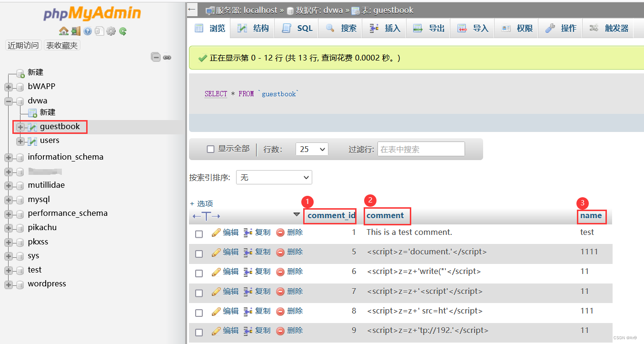This screenshot has width=644, height=344.
Task: Delete the row with comment_id 6
Action: point(289,272)
